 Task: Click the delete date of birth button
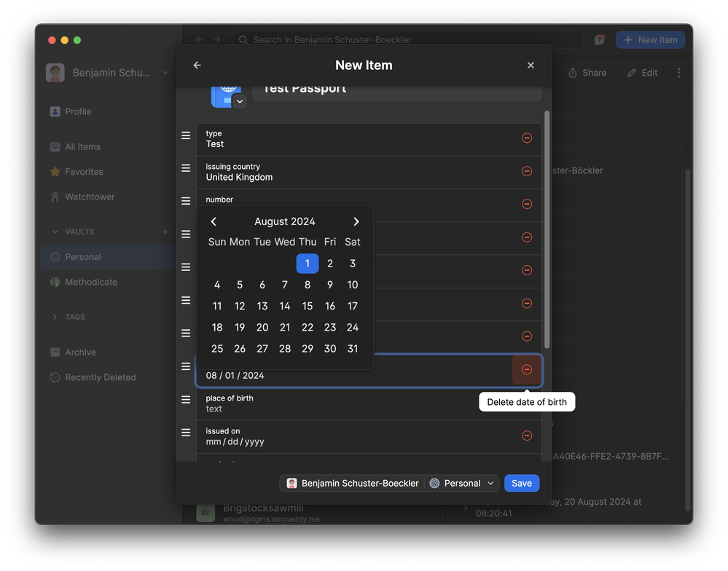tap(526, 370)
